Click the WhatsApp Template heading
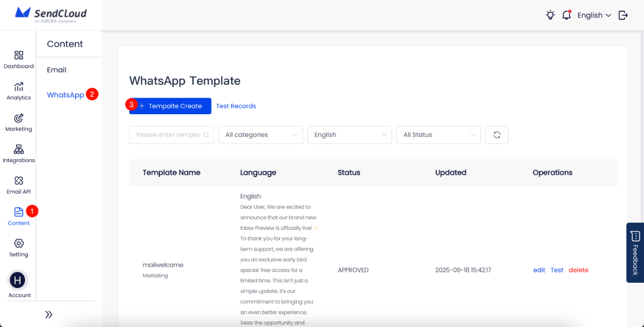 [x=185, y=81]
